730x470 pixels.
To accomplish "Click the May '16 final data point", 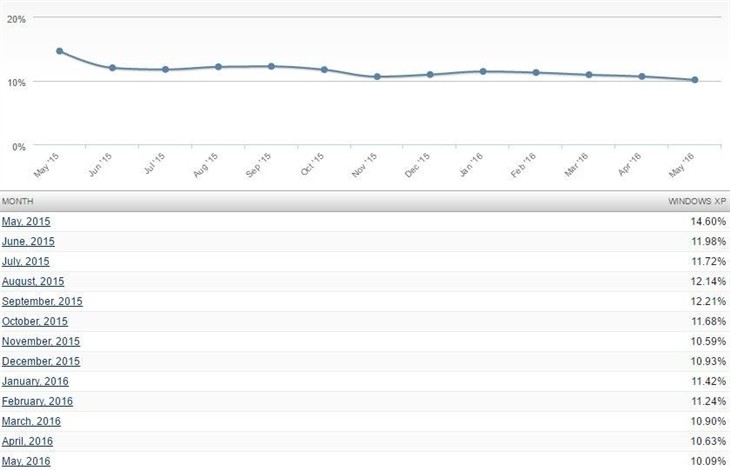I will pos(694,80).
